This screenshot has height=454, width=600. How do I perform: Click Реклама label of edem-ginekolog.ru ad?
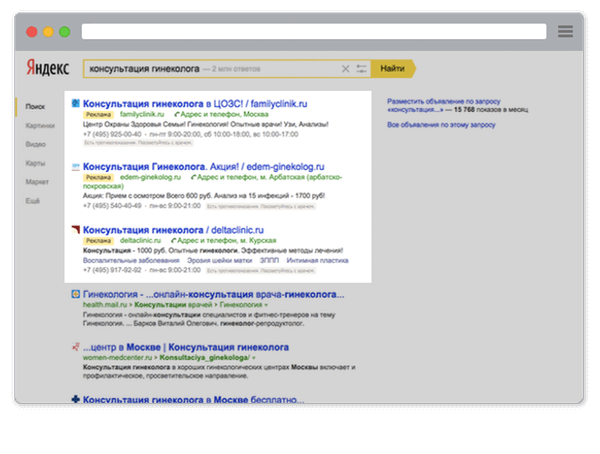tap(98, 177)
